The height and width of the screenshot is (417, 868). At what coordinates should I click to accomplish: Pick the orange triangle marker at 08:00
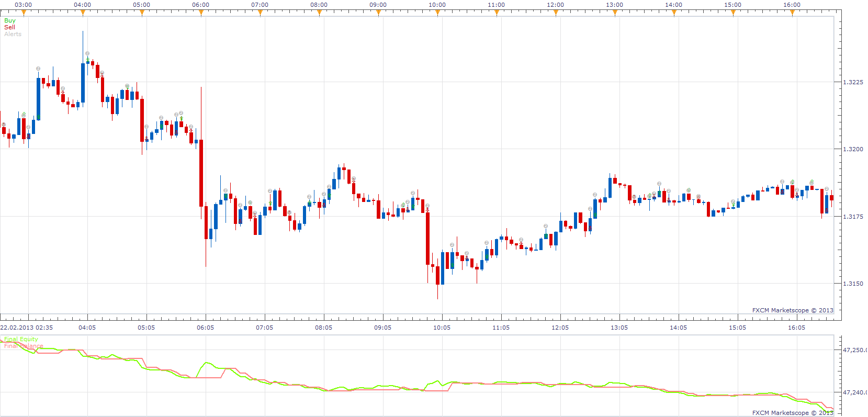point(319,13)
